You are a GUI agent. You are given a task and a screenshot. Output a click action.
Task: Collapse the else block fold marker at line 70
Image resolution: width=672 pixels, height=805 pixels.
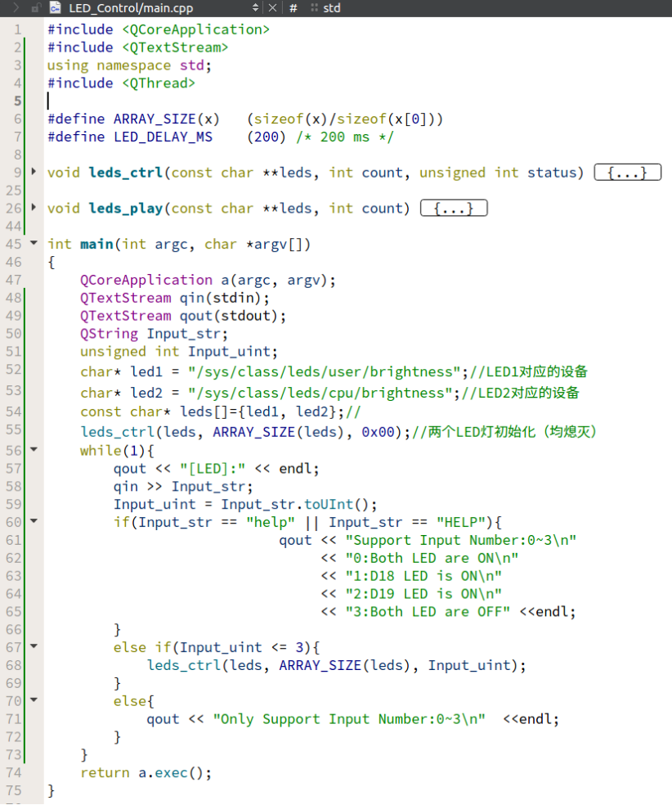click(x=34, y=699)
